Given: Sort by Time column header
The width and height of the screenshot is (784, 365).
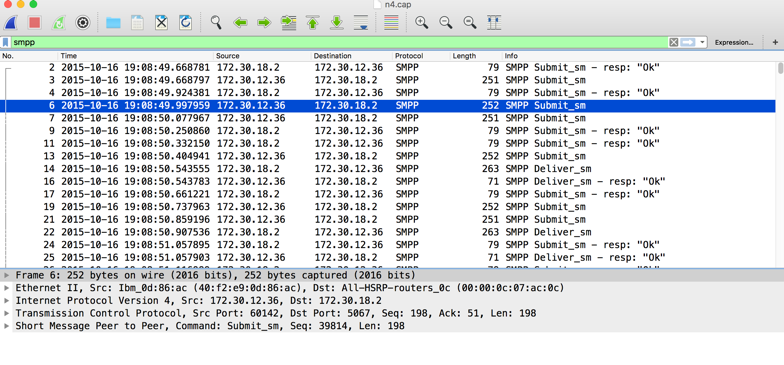Looking at the screenshot, I should pyautogui.click(x=136, y=56).
